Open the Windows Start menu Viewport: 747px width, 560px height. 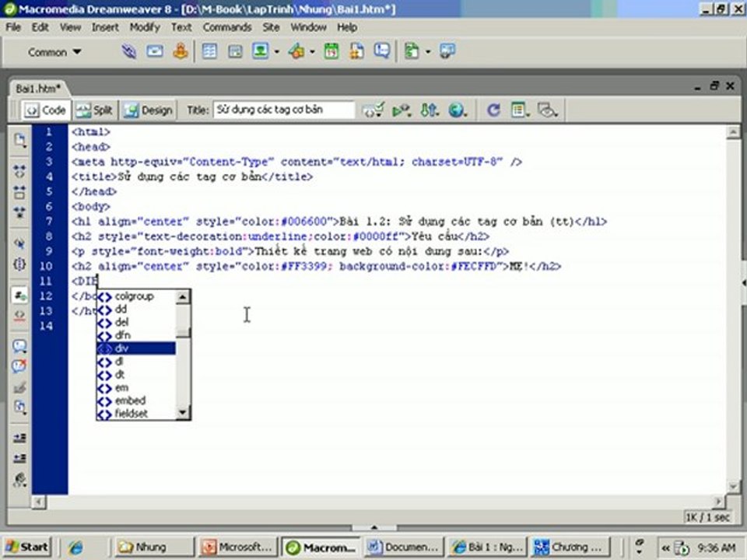click(27, 547)
